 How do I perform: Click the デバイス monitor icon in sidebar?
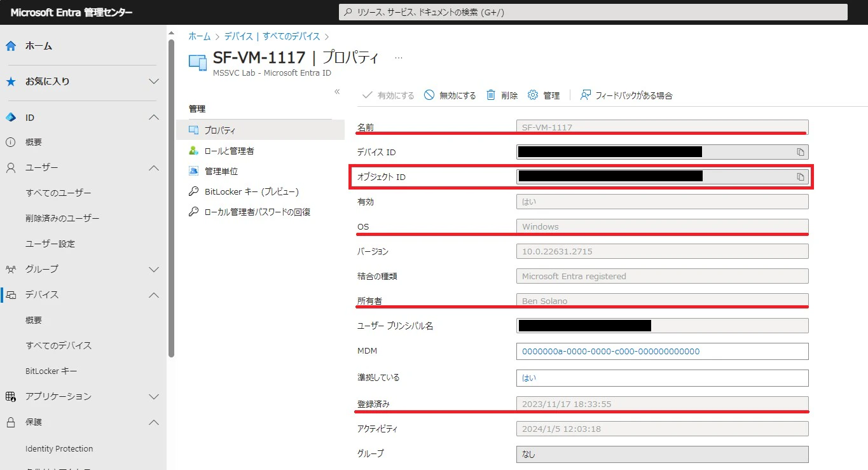[x=11, y=295]
